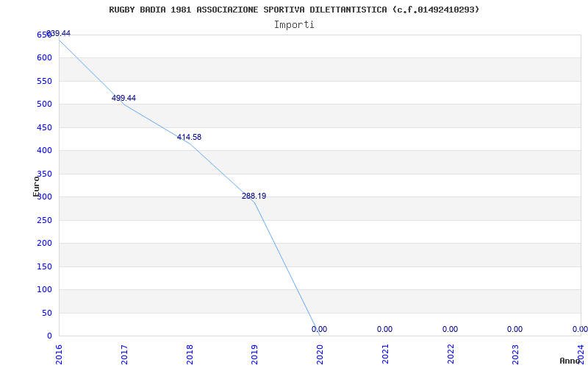Click the 2020 x-axis year label
The image size is (588, 368).
(320, 354)
